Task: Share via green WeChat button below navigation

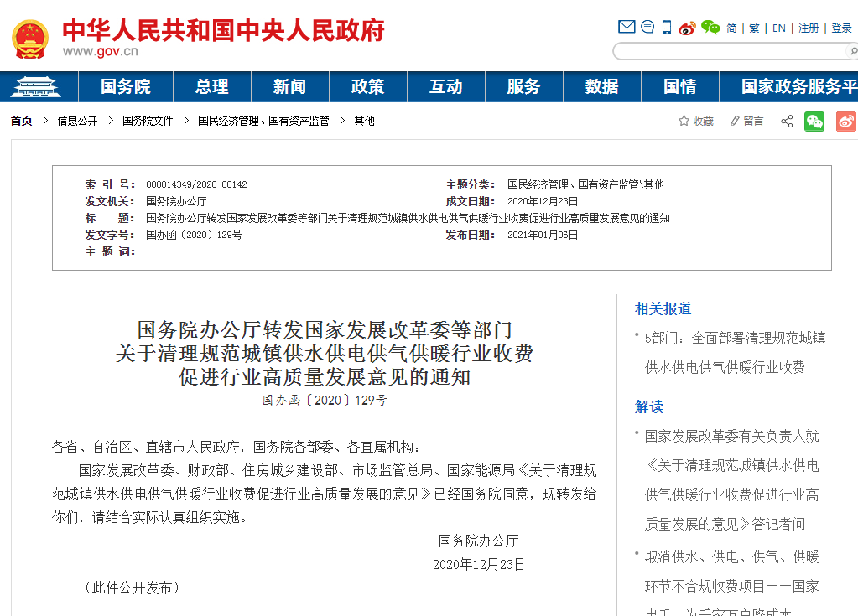Action: (814, 122)
